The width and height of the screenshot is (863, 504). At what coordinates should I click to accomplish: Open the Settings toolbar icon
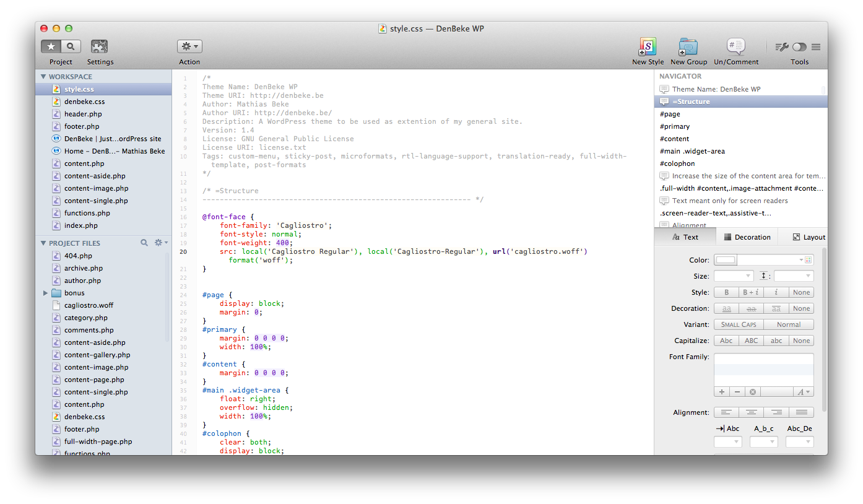coord(100,47)
